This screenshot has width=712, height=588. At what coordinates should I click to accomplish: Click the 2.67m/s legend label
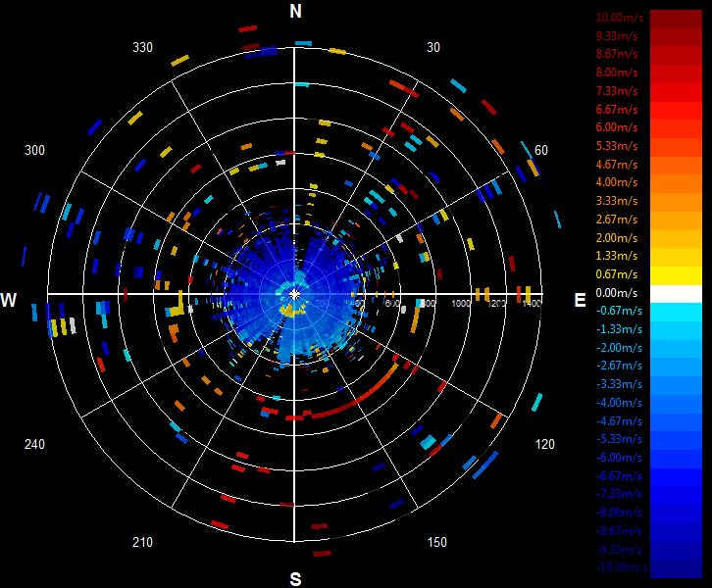pyautogui.click(x=617, y=220)
